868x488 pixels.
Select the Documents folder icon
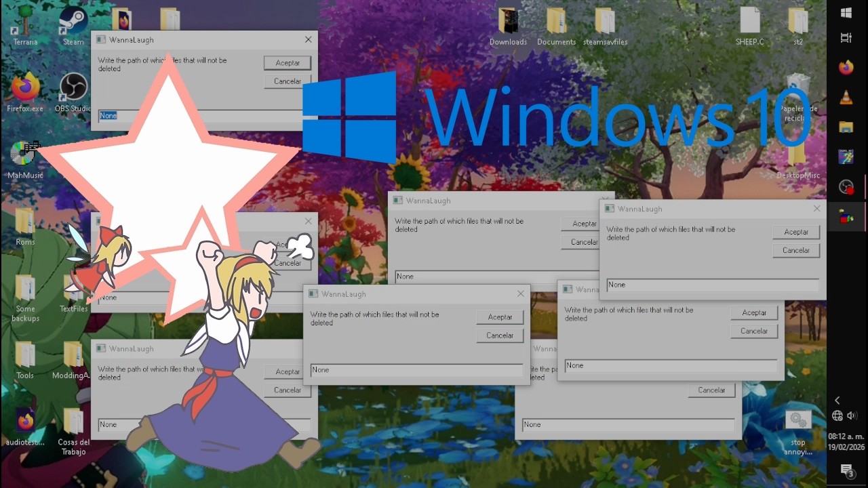coord(556,26)
